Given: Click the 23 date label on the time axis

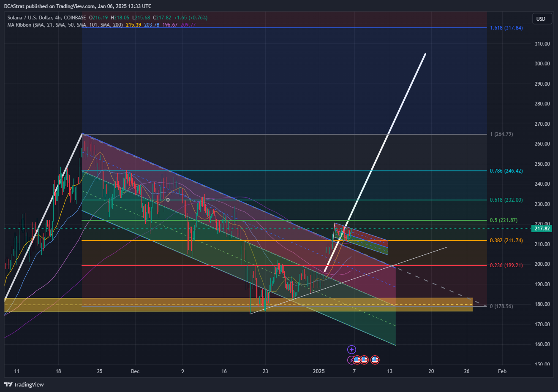Looking at the screenshot, I should pyautogui.click(x=265, y=371).
